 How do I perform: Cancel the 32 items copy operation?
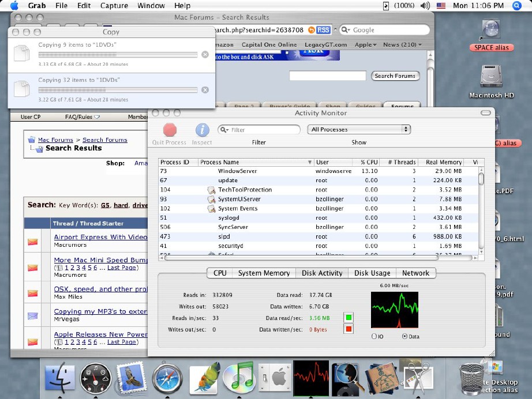pos(205,90)
